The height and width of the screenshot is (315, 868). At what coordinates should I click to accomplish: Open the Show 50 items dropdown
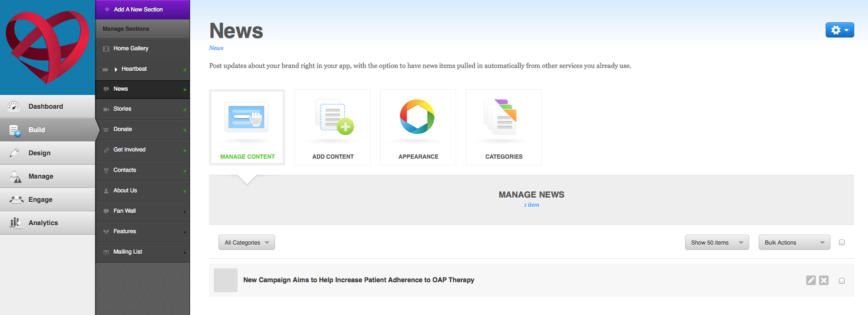tap(717, 242)
